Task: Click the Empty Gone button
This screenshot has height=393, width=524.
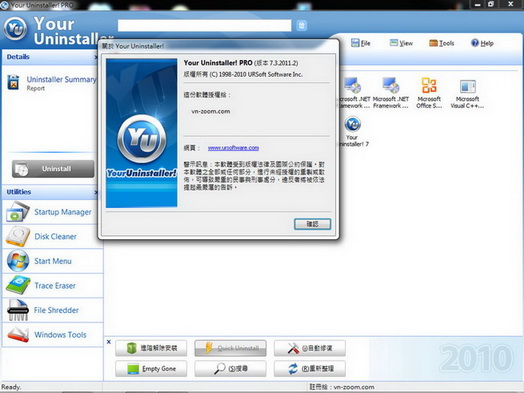Action: (151, 369)
